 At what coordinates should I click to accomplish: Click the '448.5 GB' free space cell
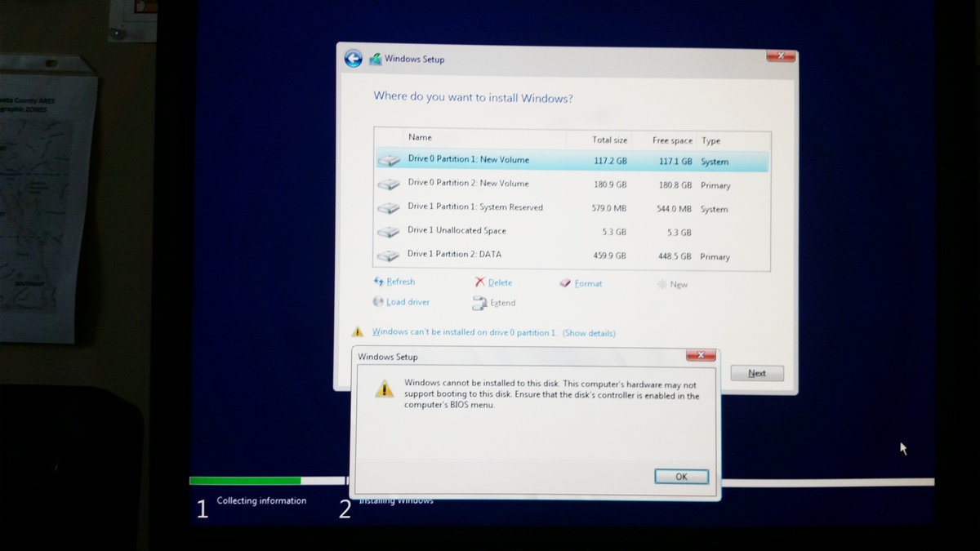[x=675, y=256]
